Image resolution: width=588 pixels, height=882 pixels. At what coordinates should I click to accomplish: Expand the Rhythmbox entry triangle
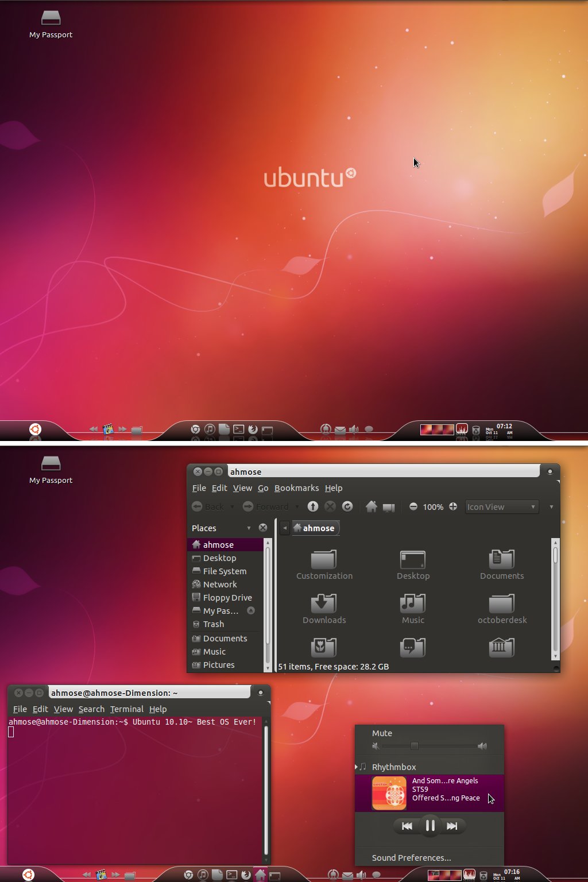pos(357,767)
